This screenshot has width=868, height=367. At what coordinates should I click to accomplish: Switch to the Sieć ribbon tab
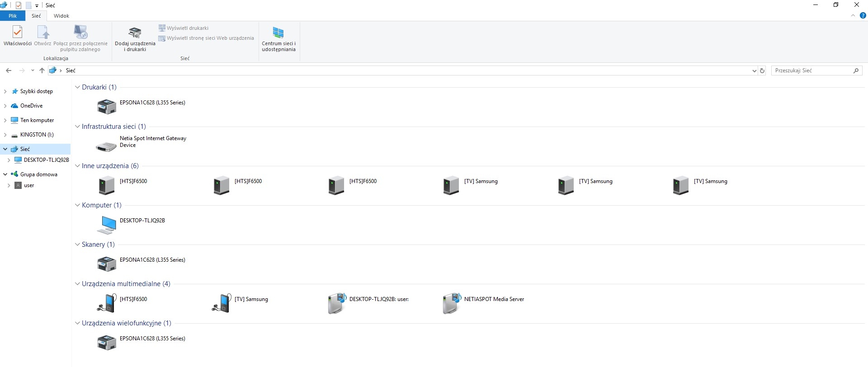[36, 16]
